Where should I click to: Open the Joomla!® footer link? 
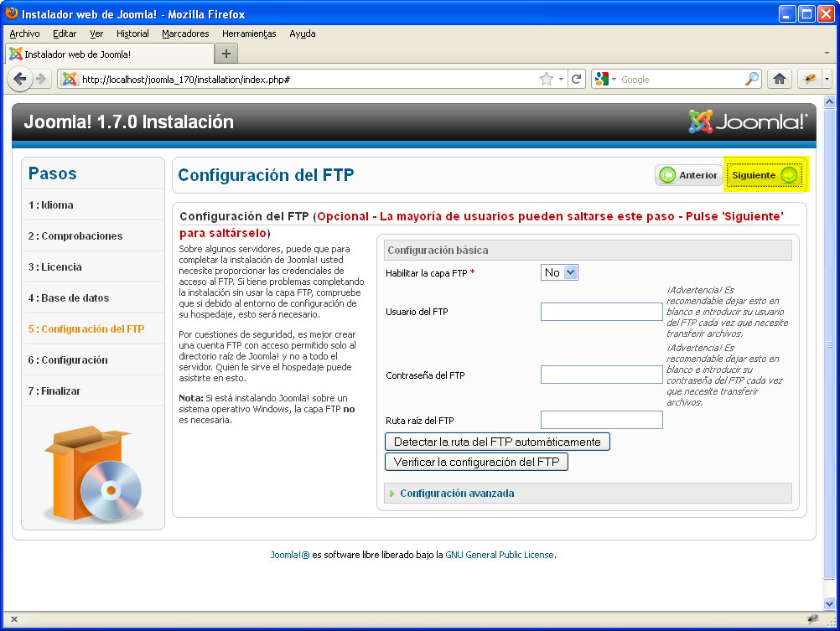(x=290, y=555)
